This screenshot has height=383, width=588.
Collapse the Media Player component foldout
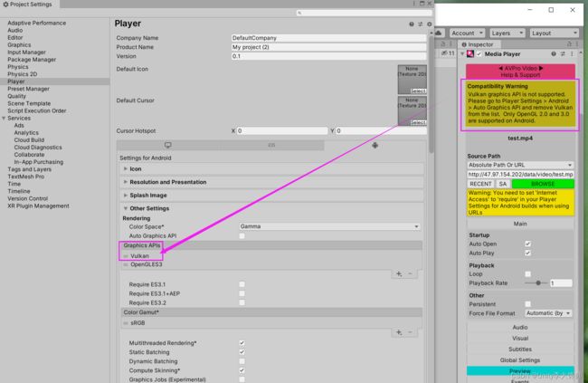click(x=462, y=54)
